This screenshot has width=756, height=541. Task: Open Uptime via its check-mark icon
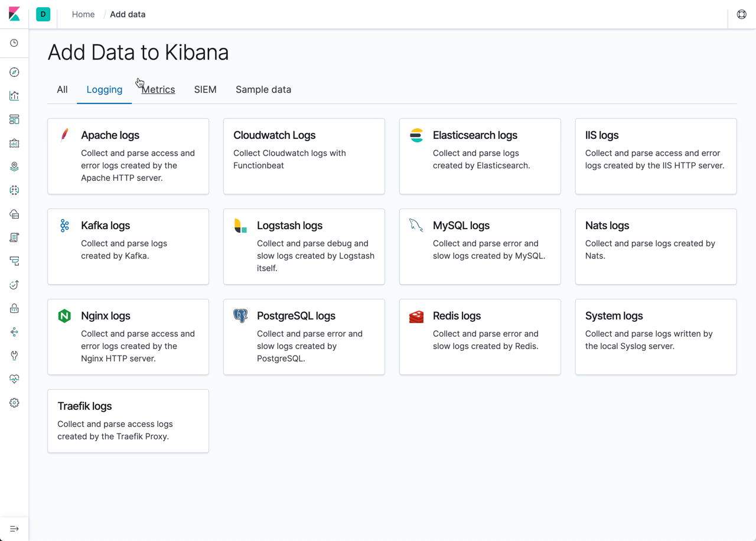pyautogui.click(x=14, y=284)
